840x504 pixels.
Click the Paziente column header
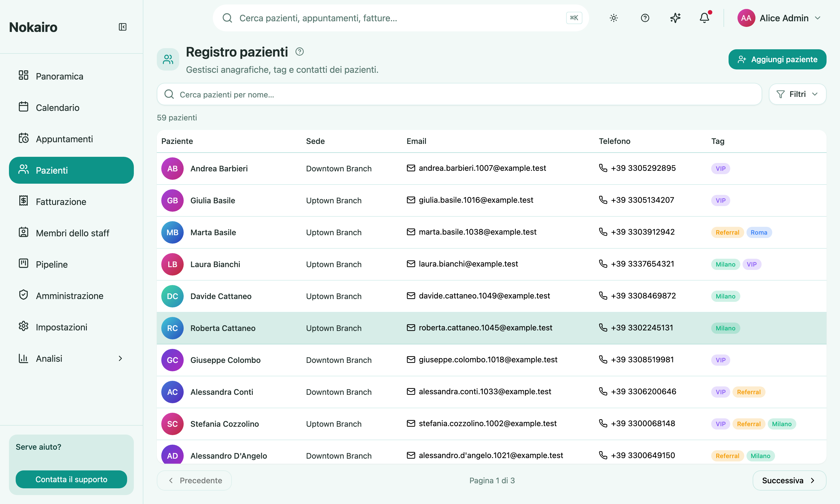tap(177, 141)
